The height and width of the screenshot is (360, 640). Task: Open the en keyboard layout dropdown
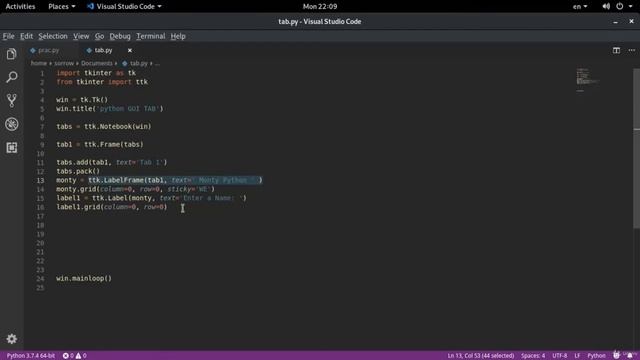click(580, 6)
